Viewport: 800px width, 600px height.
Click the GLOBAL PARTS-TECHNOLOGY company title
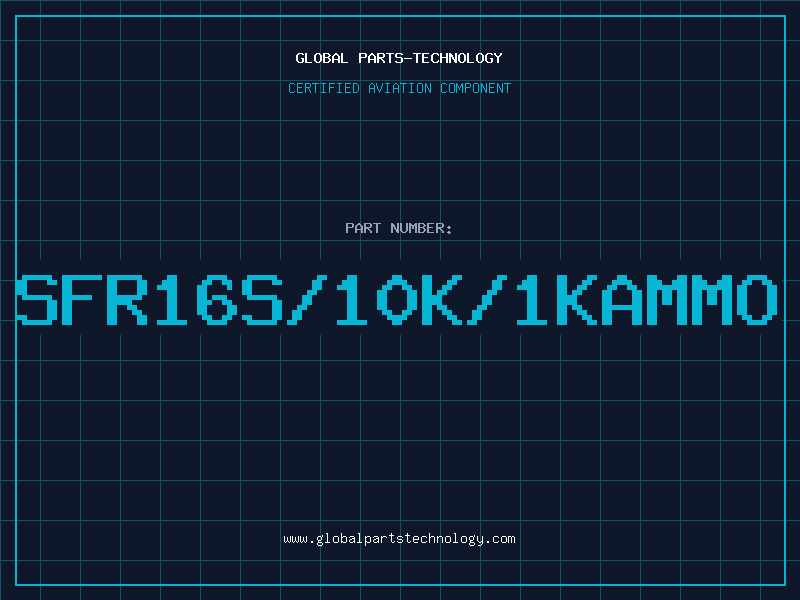[399, 58]
